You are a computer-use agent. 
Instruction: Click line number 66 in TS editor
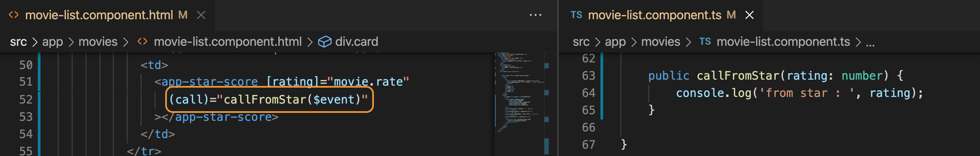(588, 127)
